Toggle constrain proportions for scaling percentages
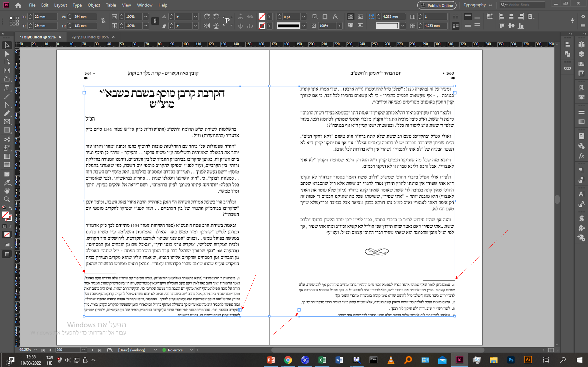588x367 pixels. point(155,21)
